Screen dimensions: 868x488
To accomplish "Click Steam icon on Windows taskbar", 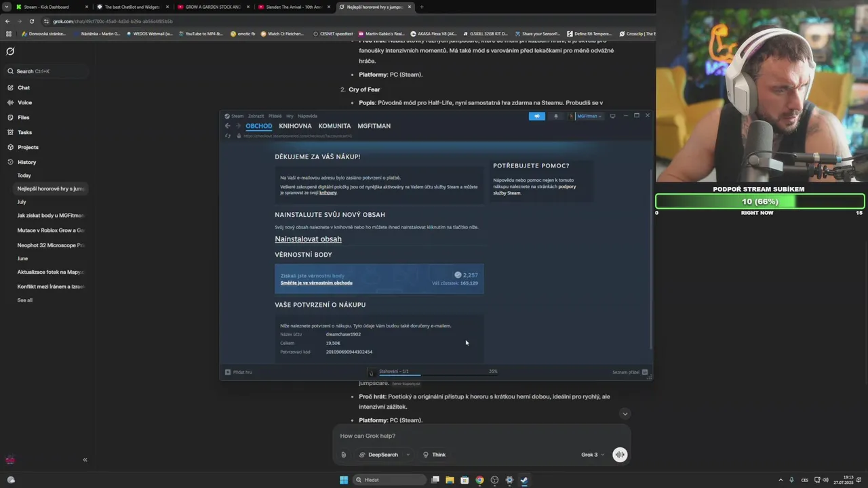I will pyautogui.click(x=524, y=480).
